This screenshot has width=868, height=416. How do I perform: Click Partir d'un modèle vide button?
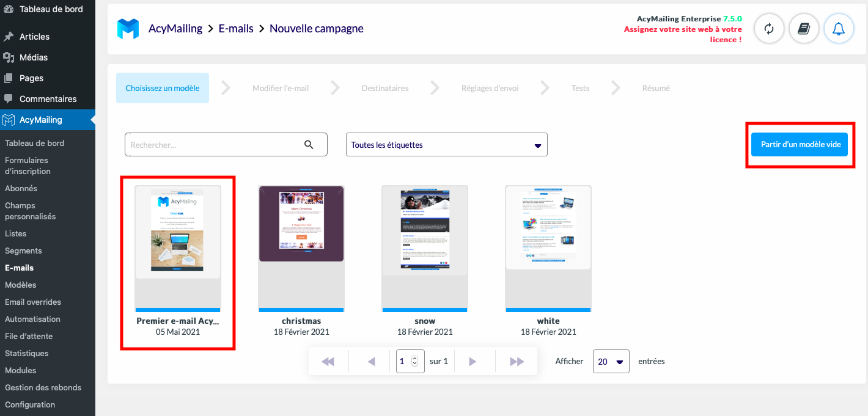(800, 145)
